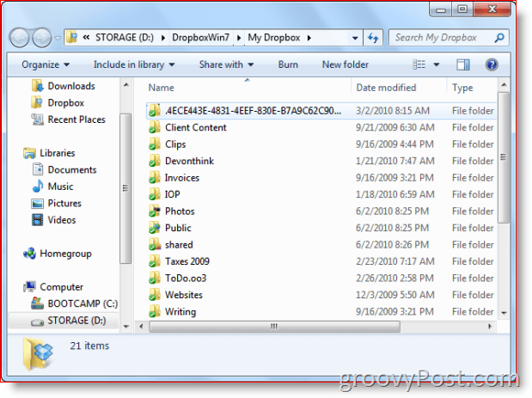Select the Taxes 2009 folder icon

pyautogui.click(x=155, y=261)
